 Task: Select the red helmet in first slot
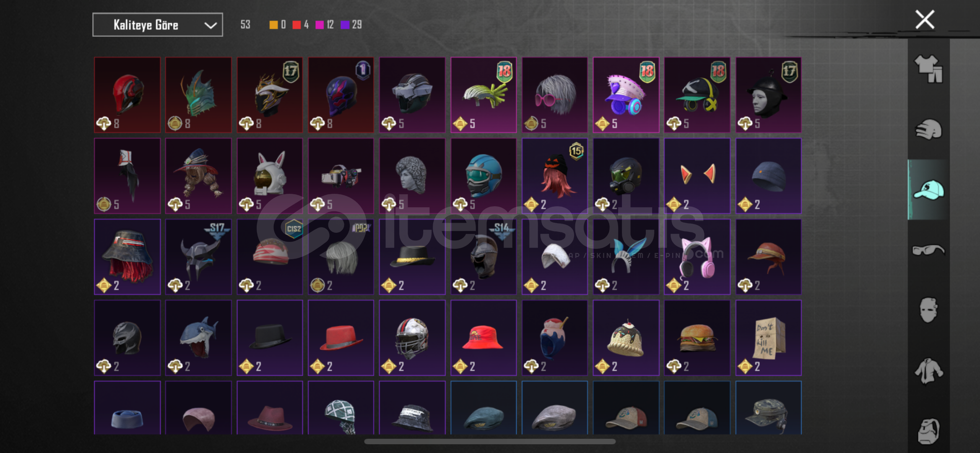point(127,95)
